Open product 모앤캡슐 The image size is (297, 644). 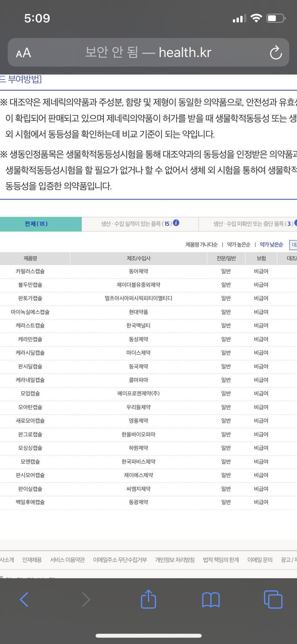click(x=30, y=462)
